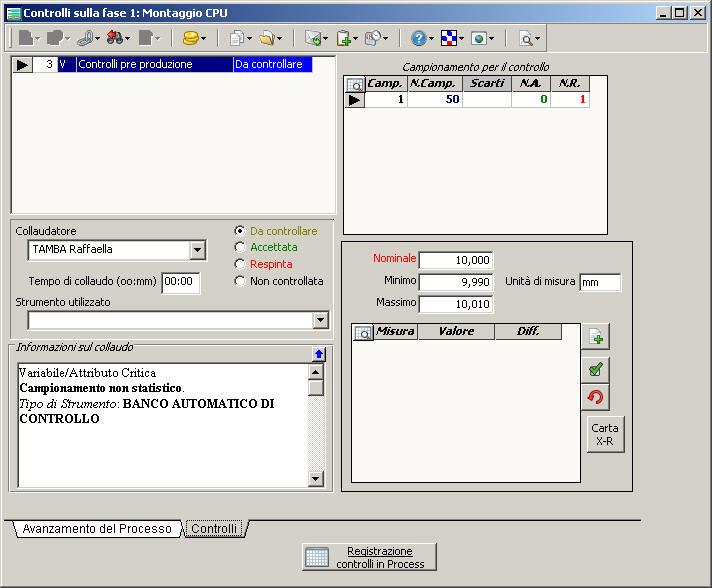Click the binoculars search icon in toolbar
712x588 pixels.
[x=114, y=39]
